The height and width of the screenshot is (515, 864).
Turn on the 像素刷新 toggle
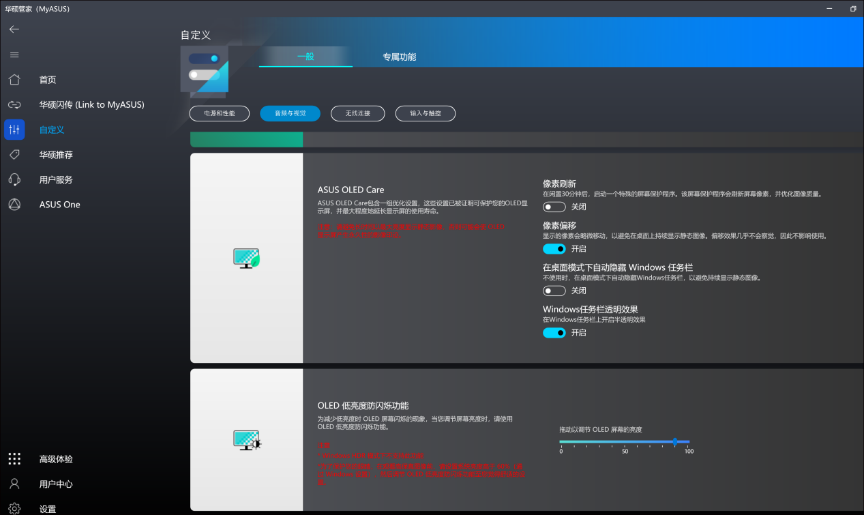pos(554,207)
